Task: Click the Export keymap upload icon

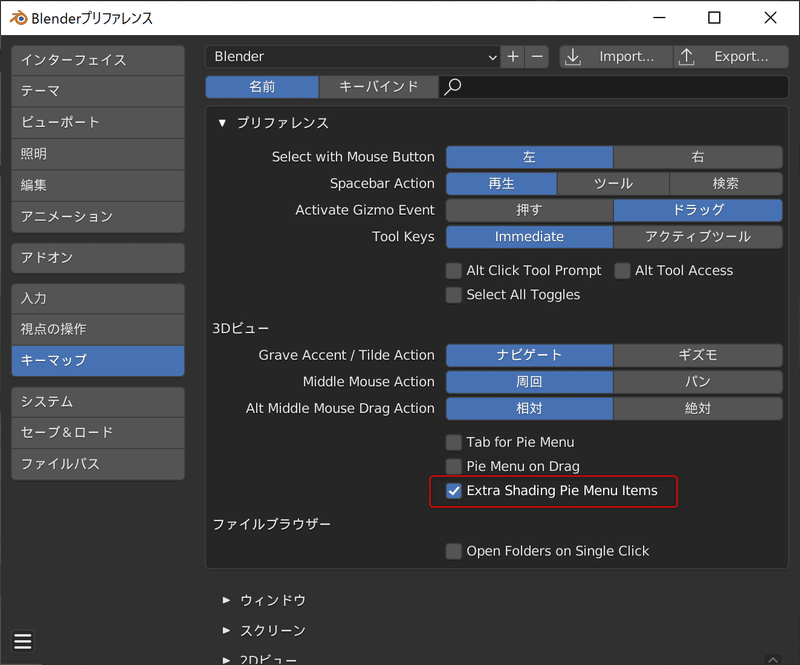Action: tap(686, 57)
